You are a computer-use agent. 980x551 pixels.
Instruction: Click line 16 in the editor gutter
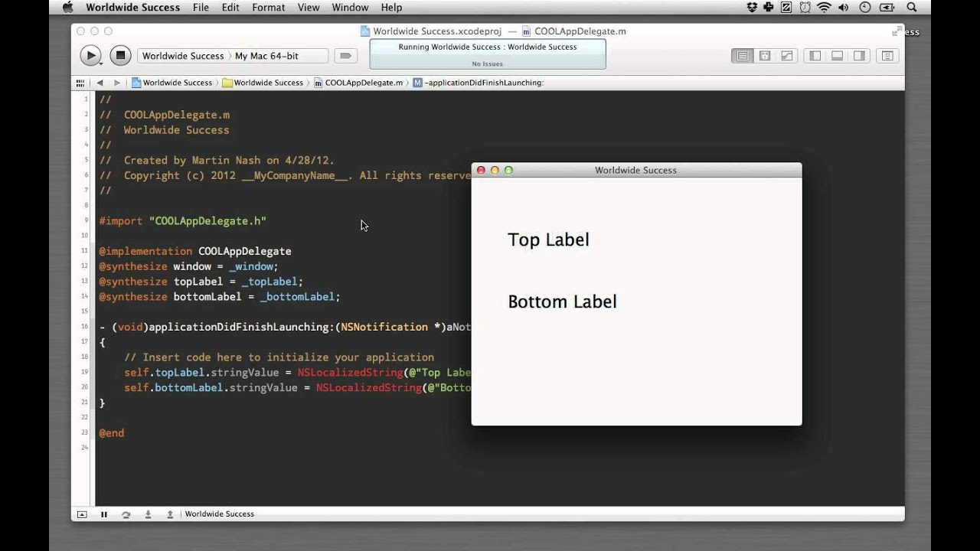(x=86, y=327)
